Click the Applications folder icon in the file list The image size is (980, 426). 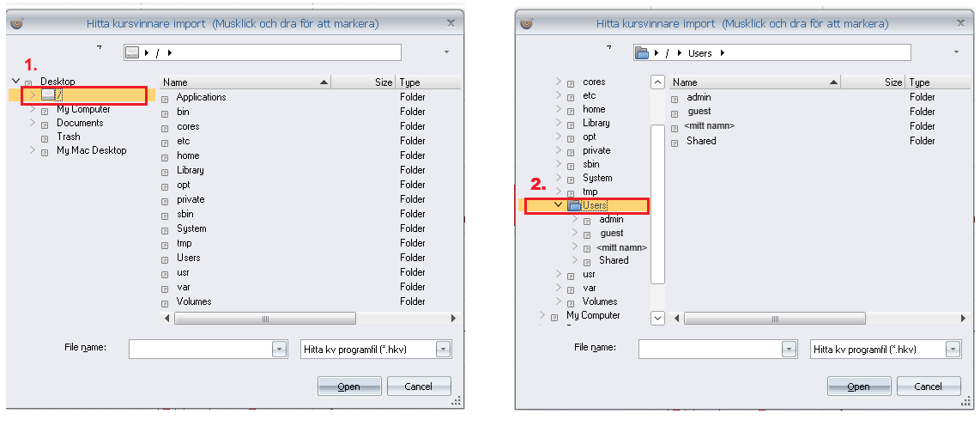point(166,98)
